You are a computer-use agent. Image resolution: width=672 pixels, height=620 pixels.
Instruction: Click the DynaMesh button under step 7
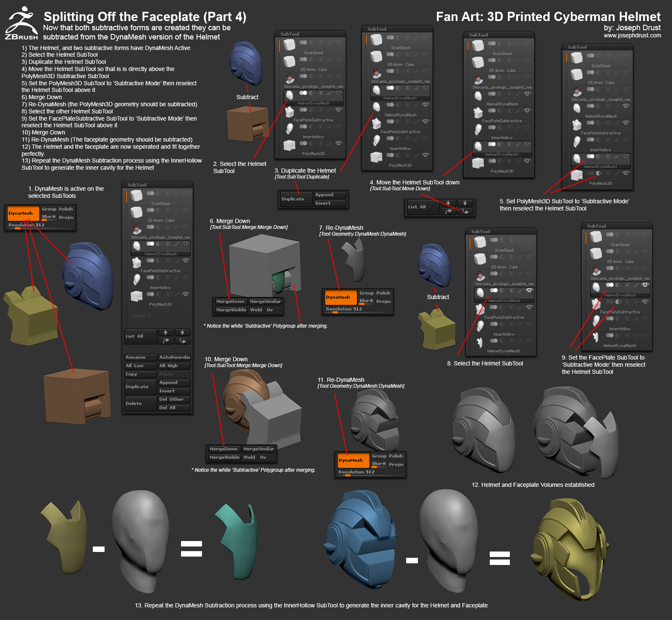[x=340, y=297]
